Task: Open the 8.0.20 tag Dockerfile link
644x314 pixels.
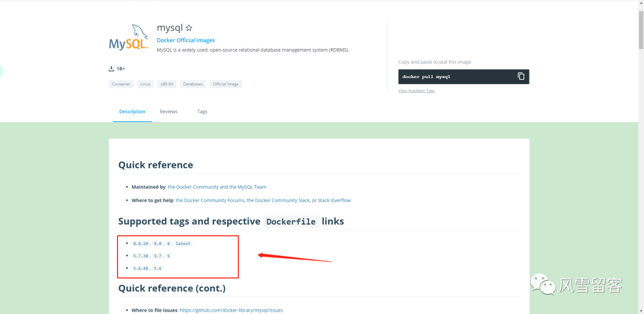Action: coord(141,244)
